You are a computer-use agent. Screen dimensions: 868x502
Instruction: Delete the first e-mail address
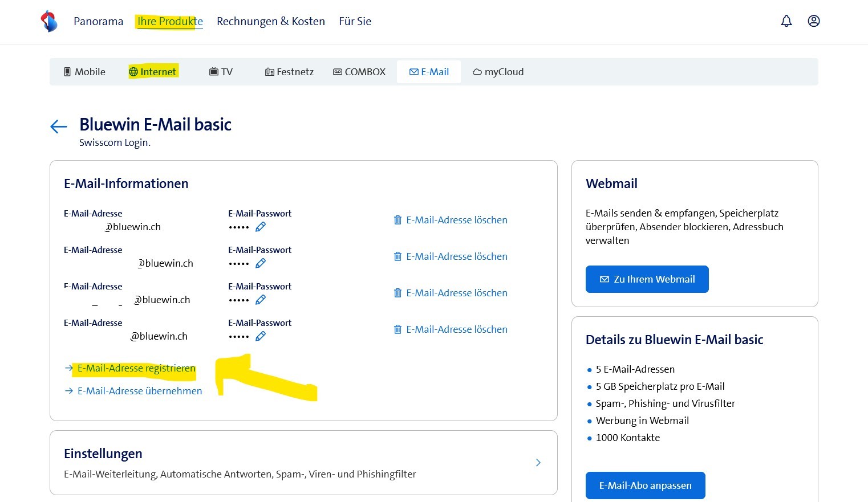(x=450, y=220)
